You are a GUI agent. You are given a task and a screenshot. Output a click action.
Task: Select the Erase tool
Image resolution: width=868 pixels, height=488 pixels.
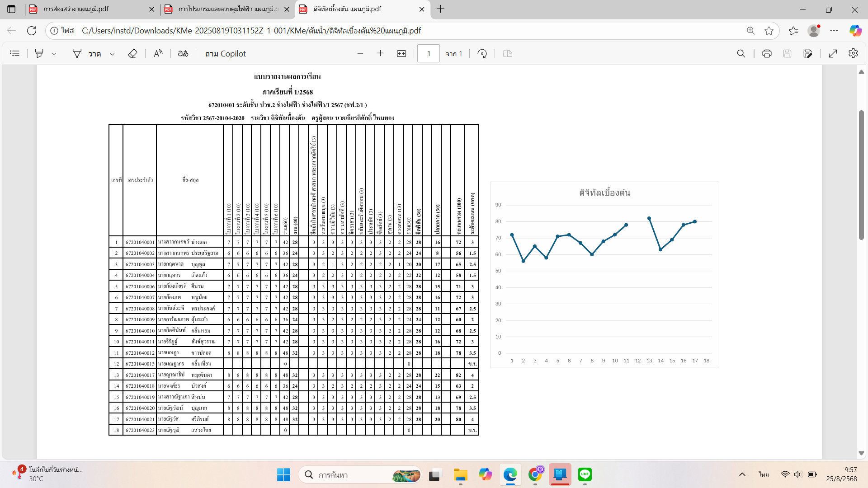click(x=132, y=53)
